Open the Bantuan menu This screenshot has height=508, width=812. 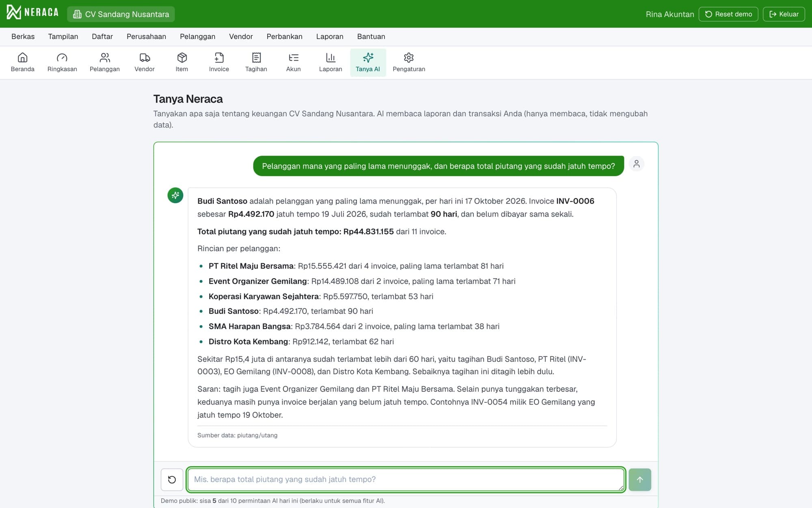coord(371,37)
